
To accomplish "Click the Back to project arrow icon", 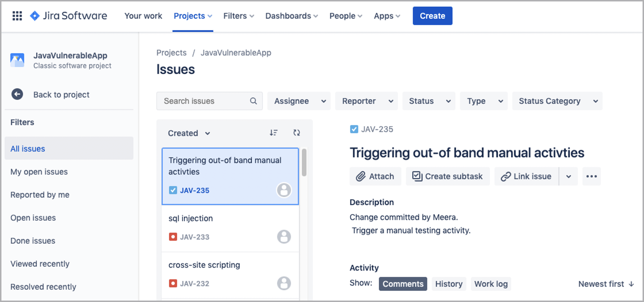I will coord(17,94).
